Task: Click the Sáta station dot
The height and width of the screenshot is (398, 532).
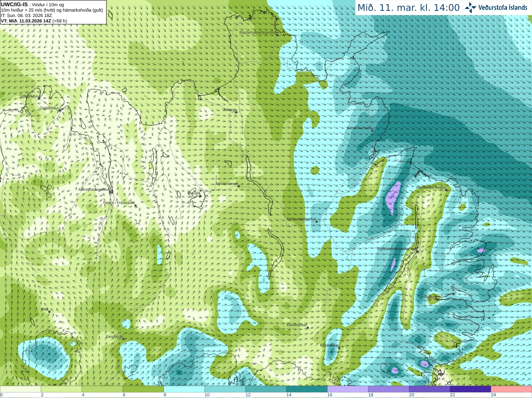Action: (49, 312)
